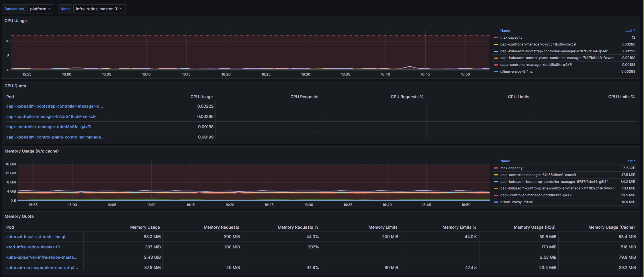Toggle cilium-envoy-5f4hz series in CPU Usage legend

[x=516, y=72]
